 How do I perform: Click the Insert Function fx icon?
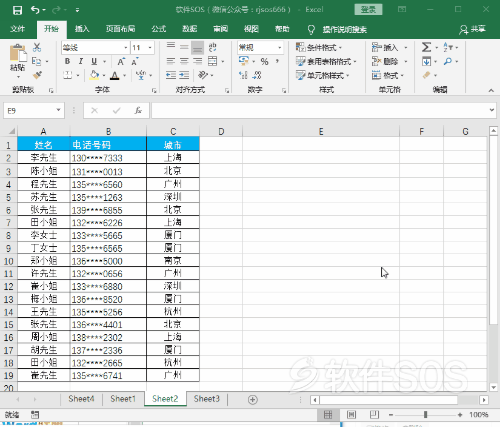pyautogui.click(x=138, y=111)
